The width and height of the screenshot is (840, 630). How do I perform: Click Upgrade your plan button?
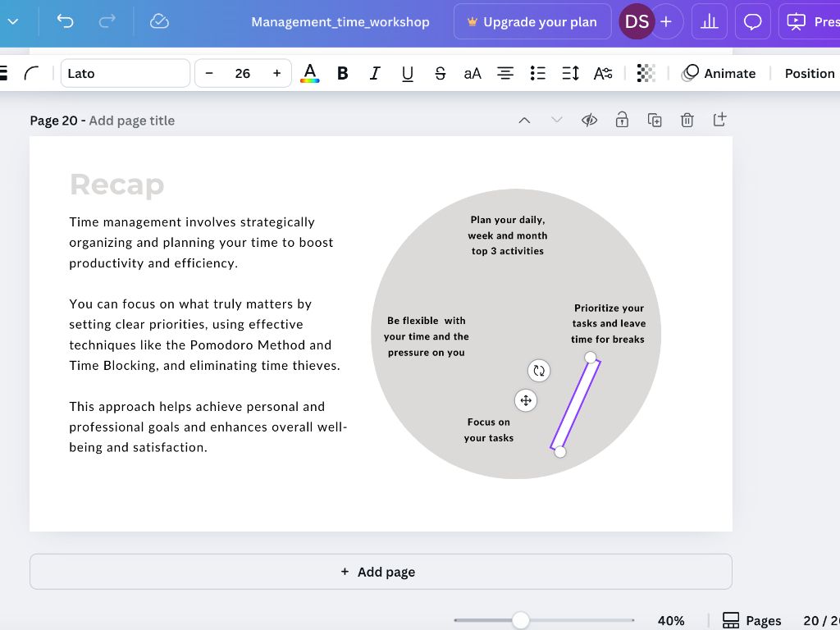[532, 22]
